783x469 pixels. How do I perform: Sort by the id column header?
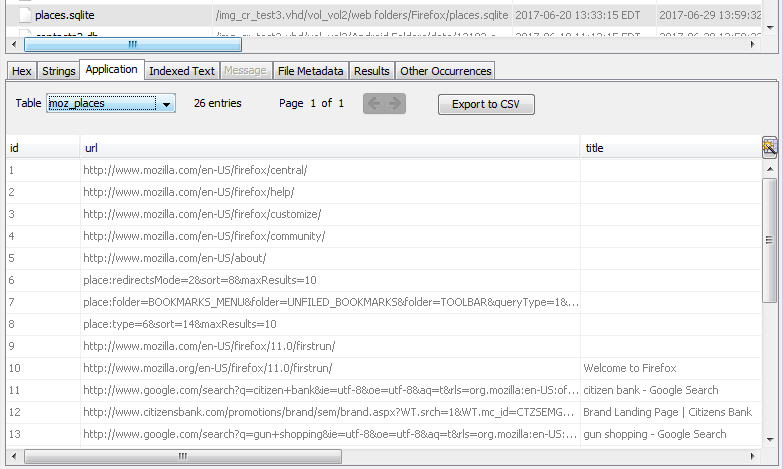click(x=43, y=148)
